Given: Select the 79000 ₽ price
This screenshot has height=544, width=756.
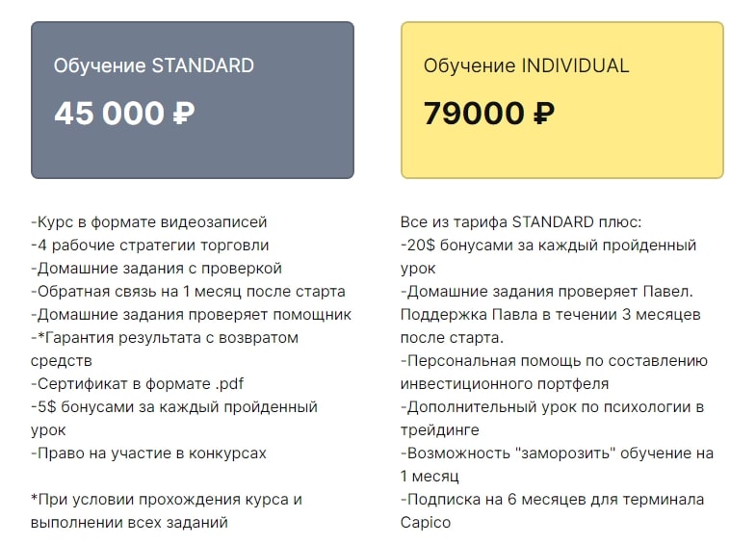Looking at the screenshot, I should (x=488, y=114).
